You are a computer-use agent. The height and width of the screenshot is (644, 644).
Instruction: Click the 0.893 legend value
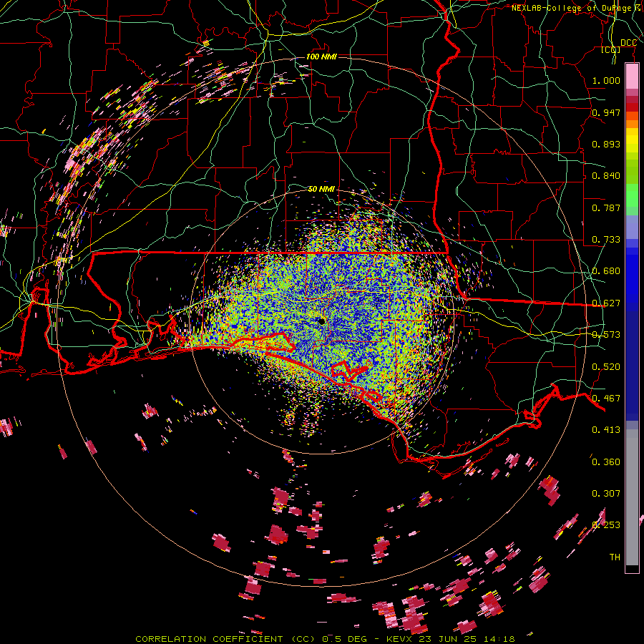coord(606,144)
